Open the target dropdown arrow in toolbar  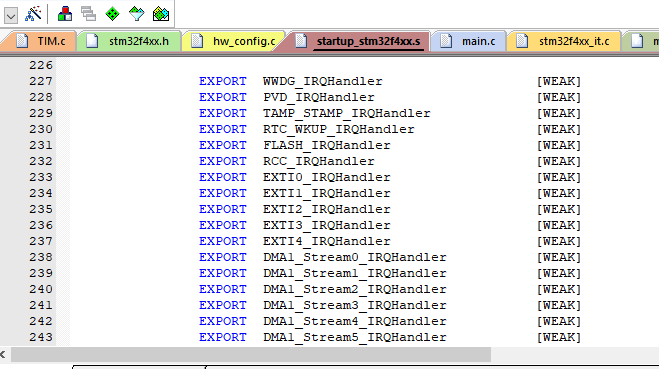point(11,16)
